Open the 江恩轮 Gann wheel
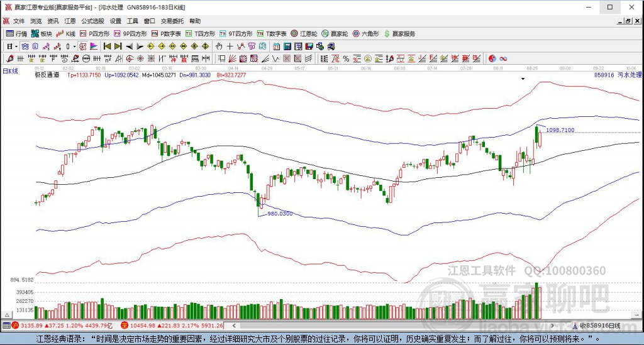Image resolution: width=644 pixels, height=345 pixels. pyautogui.click(x=304, y=34)
